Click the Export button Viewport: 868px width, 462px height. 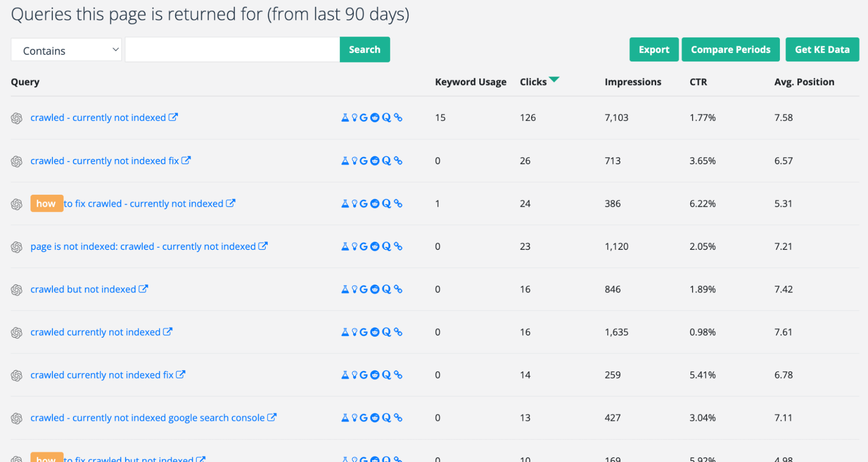point(653,50)
